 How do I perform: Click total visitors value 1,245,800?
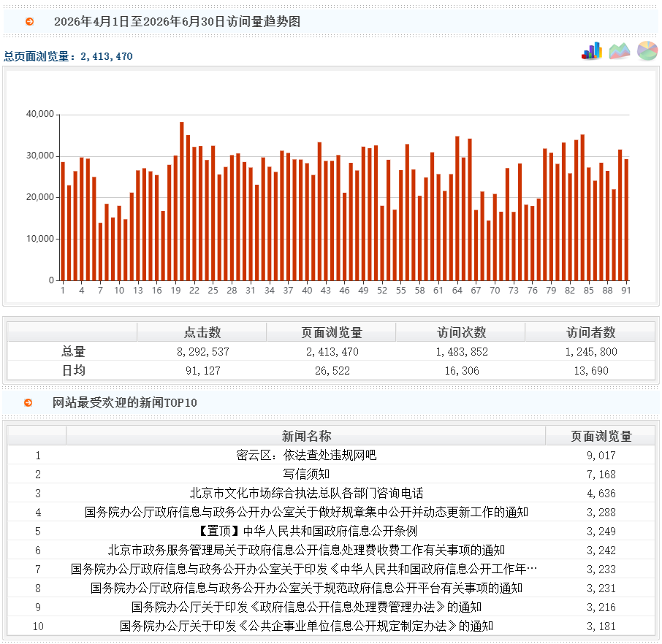pos(591,351)
